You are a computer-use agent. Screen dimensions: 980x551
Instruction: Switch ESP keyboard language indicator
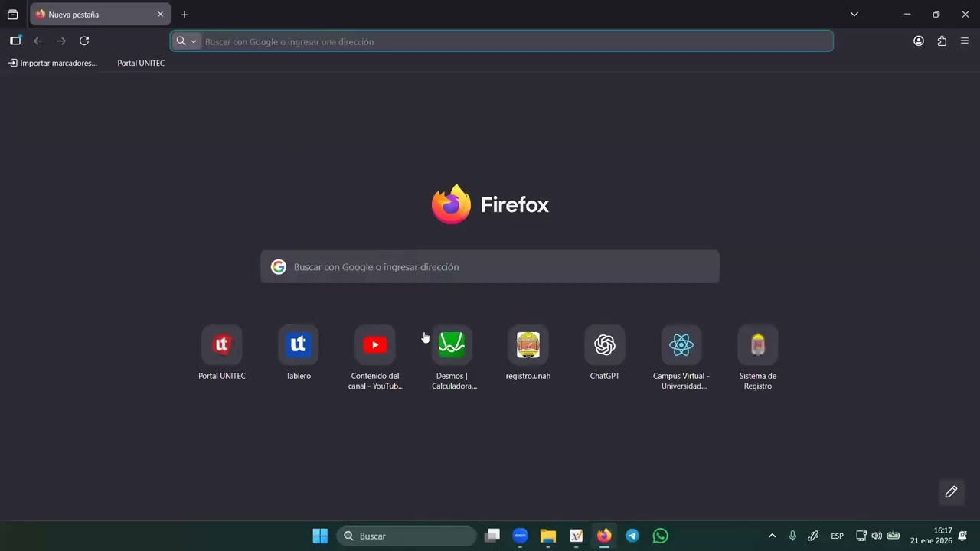[x=838, y=536]
